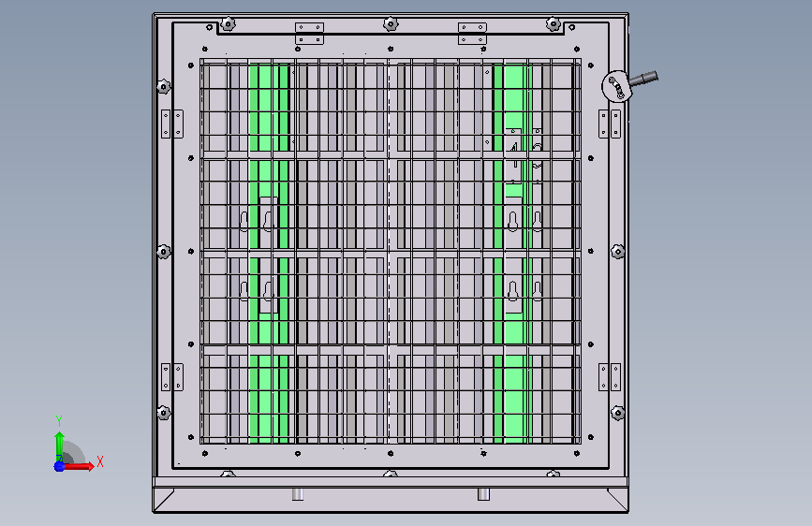Select the middle star knob on left side
The image size is (812, 526).
coord(164,252)
